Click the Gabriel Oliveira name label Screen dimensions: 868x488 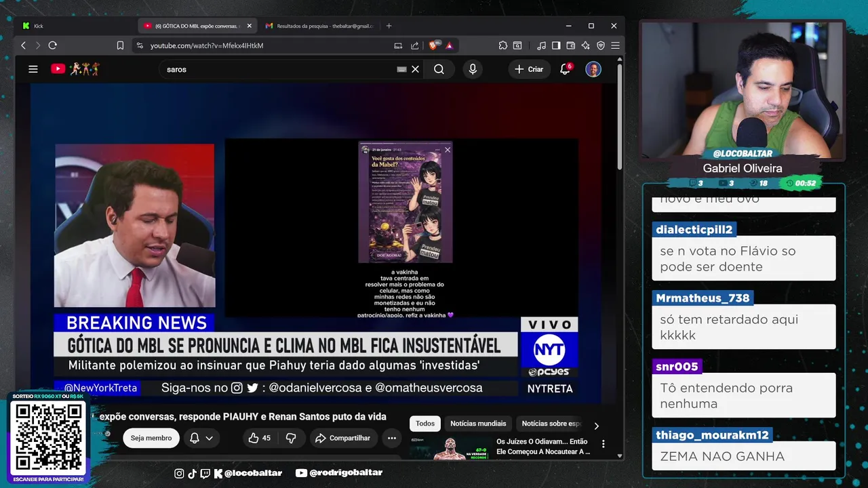[743, 168]
